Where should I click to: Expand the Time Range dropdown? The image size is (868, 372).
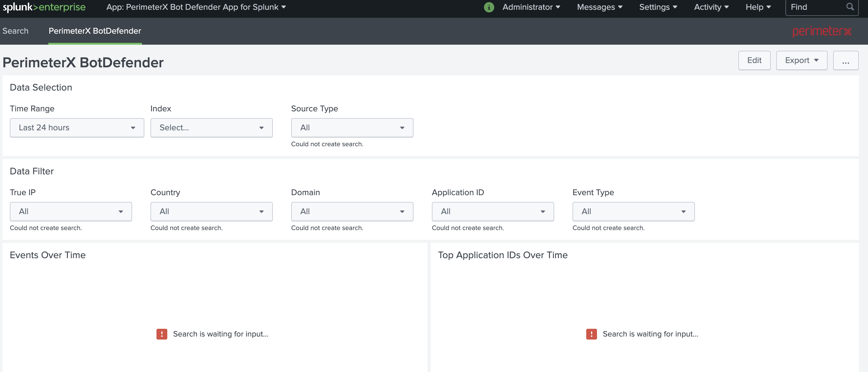[x=77, y=128]
